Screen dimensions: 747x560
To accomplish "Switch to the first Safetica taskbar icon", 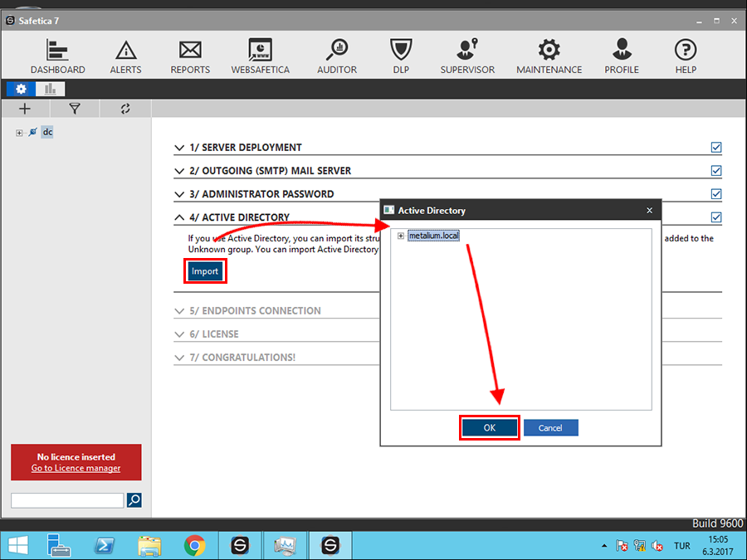I will pos(240,545).
